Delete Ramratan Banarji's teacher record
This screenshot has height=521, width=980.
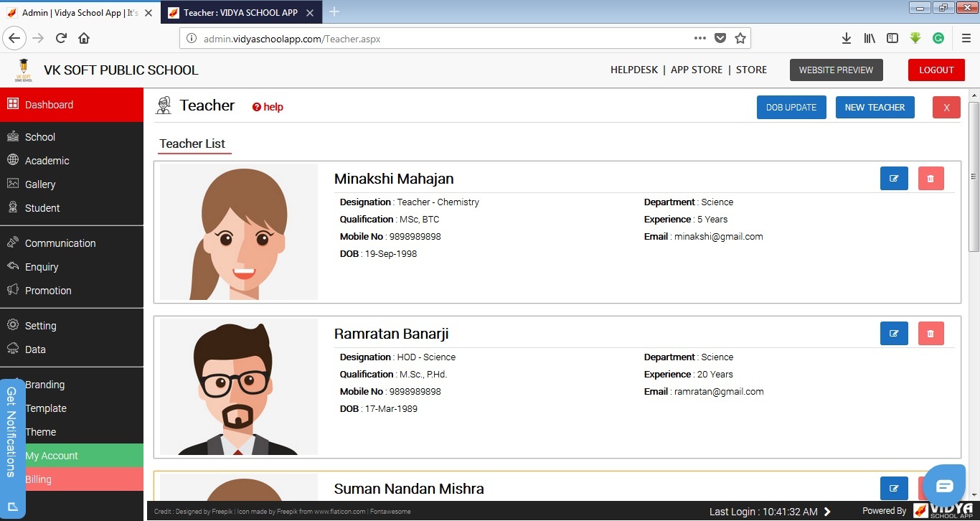pyautogui.click(x=930, y=333)
